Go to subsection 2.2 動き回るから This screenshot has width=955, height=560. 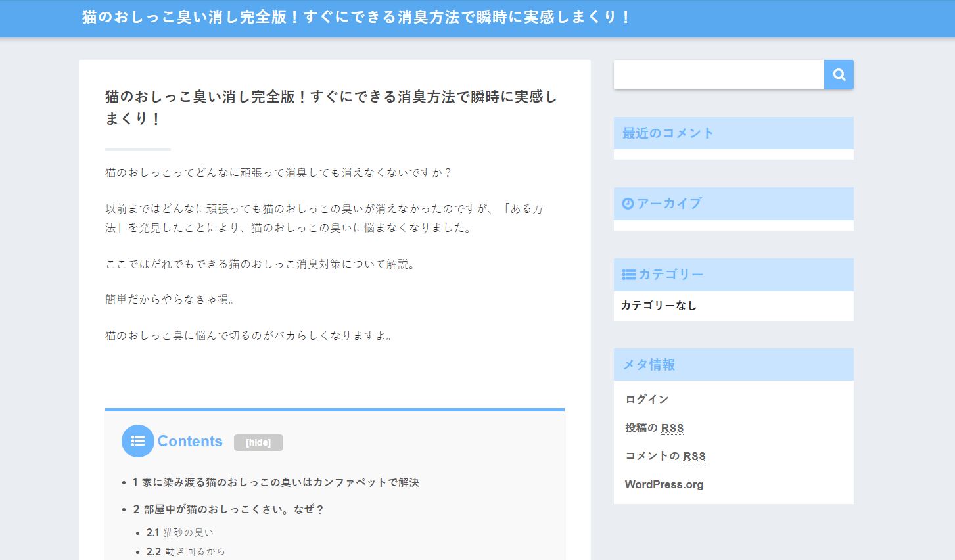click(x=186, y=551)
